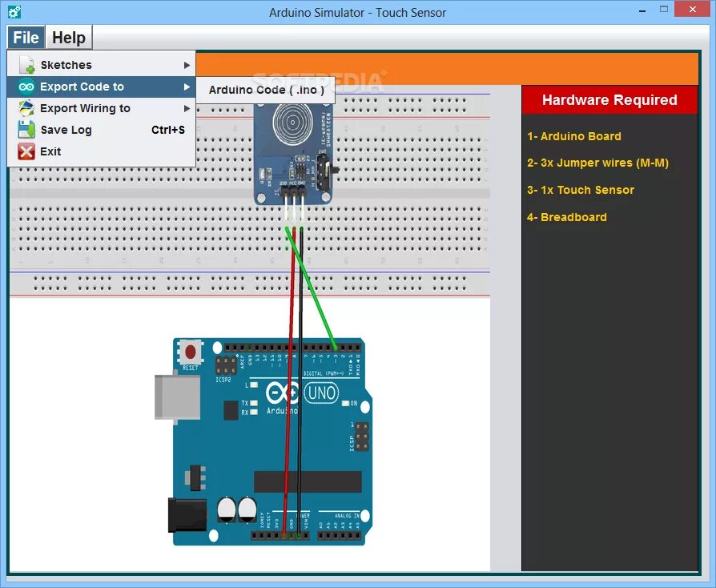
Task: Close the Arduino Simulator window
Action: pos(693,9)
